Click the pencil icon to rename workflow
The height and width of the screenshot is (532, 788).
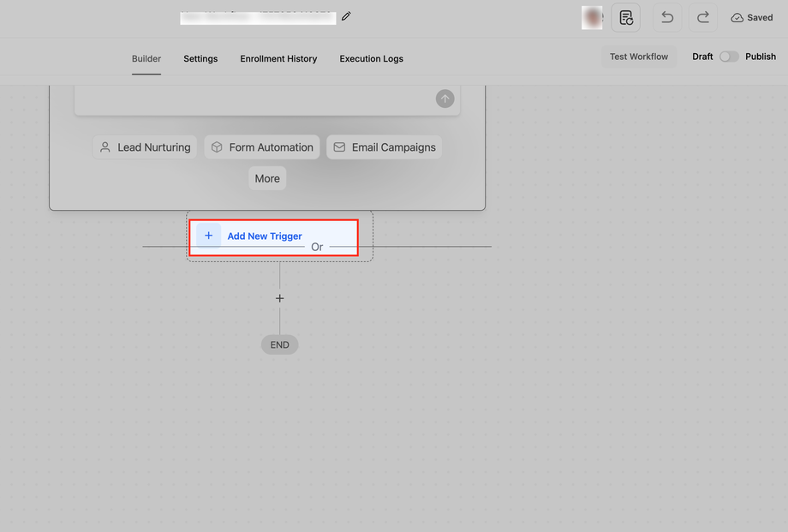(x=346, y=16)
